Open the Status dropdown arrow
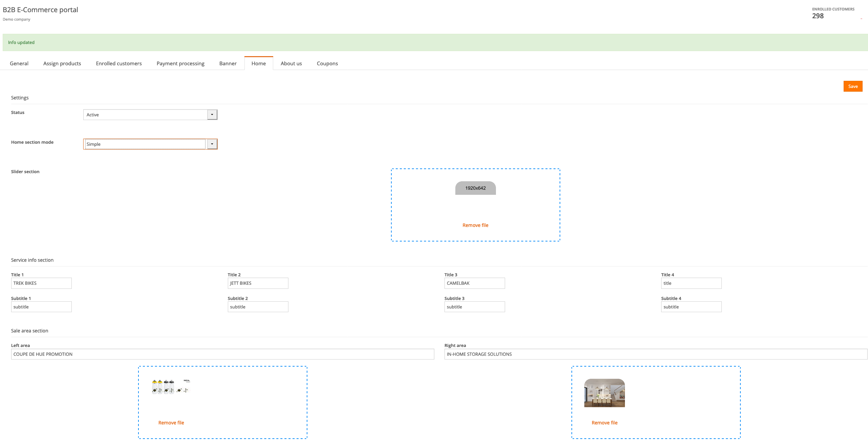 pyautogui.click(x=212, y=115)
